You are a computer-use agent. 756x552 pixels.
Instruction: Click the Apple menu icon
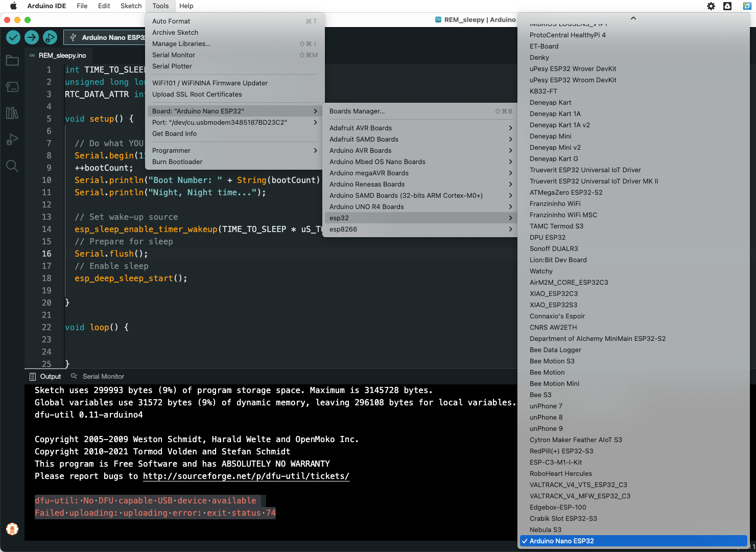[14, 6]
